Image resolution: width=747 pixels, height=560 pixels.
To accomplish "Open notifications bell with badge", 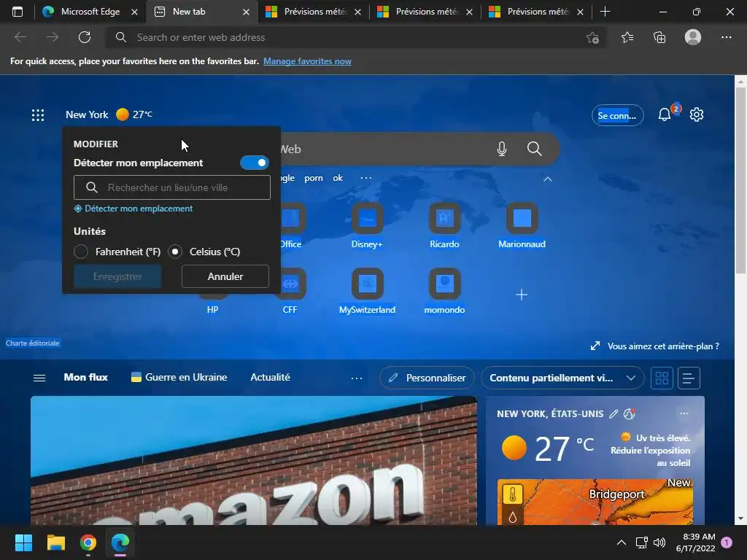I will tap(665, 114).
